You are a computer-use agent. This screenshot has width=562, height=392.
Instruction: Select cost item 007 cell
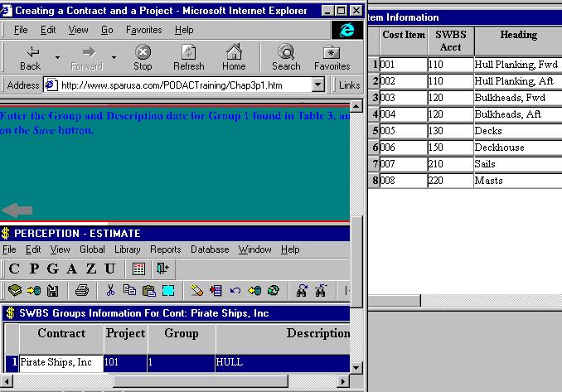coord(403,164)
